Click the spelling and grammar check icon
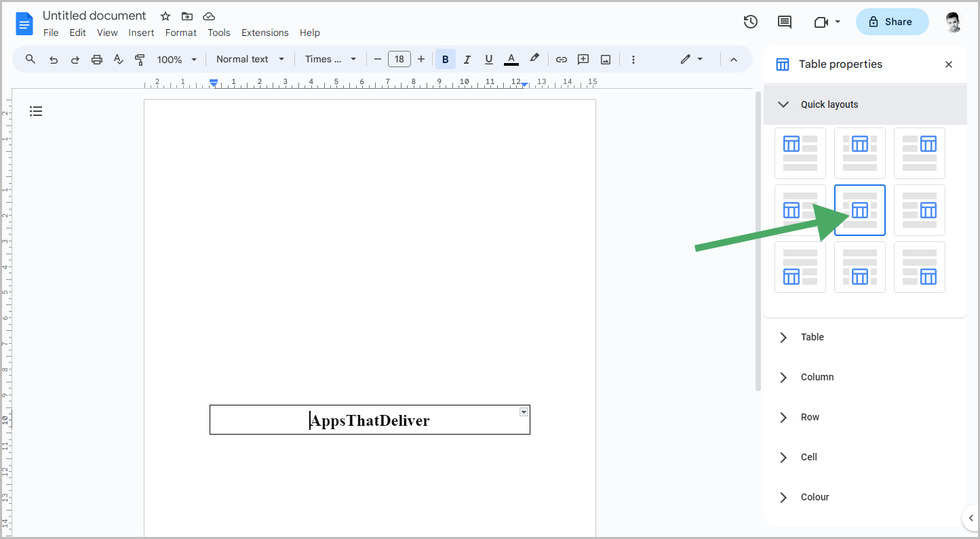The image size is (980, 539). (x=119, y=59)
